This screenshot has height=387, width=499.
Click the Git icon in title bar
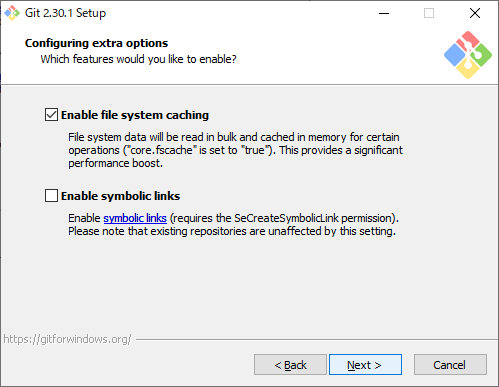coord(12,13)
